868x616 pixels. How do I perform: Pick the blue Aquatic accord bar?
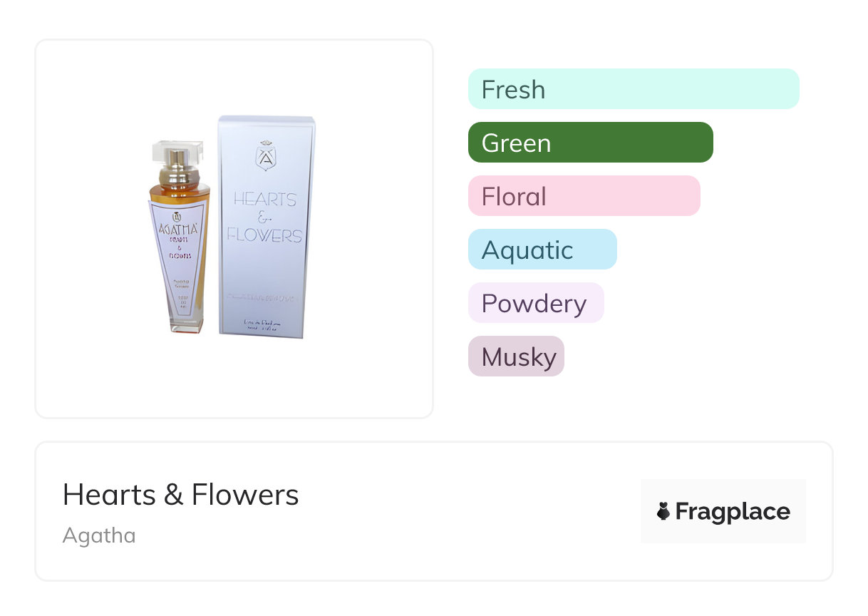pos(542,250)
